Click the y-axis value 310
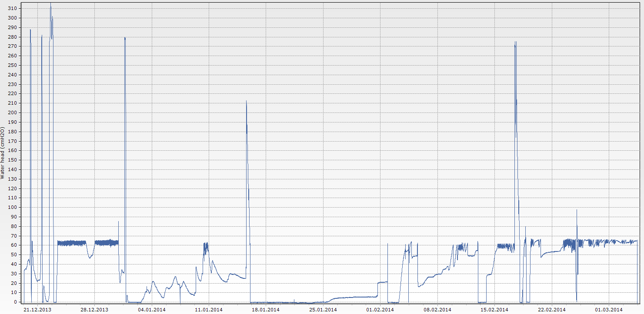 coord(13,9)
